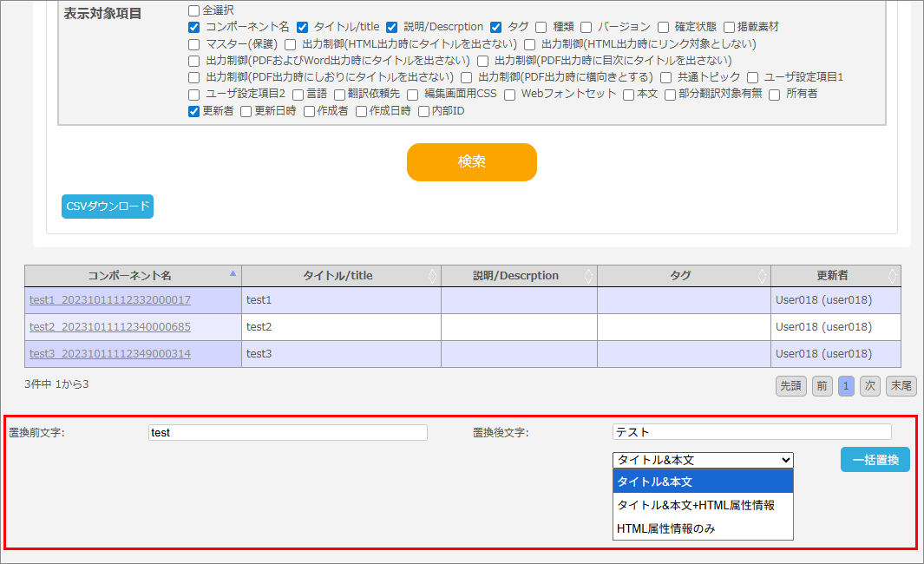Execute the 一括置換 bulk replace button
This screenshot has width=924, height=564.
pyautogui.click(x=875, y=459)
